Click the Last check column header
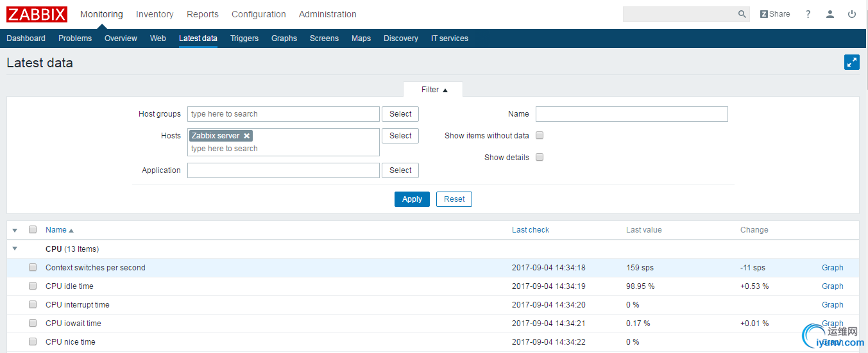The width and height of the screenshot is (868, 353). tap(531, 230)
